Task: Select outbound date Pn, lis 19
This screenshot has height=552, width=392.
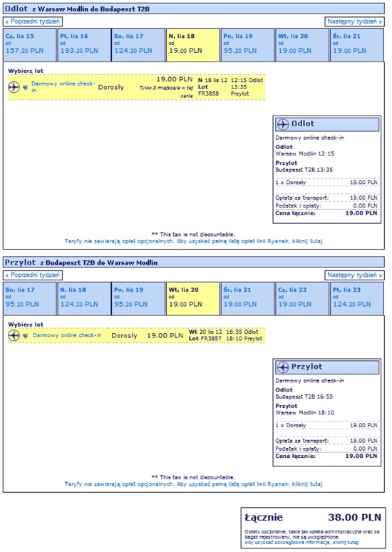Action: 247,45
